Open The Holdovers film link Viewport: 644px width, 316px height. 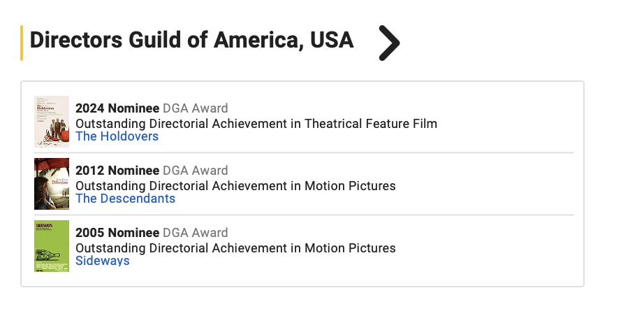coord(117,136)
